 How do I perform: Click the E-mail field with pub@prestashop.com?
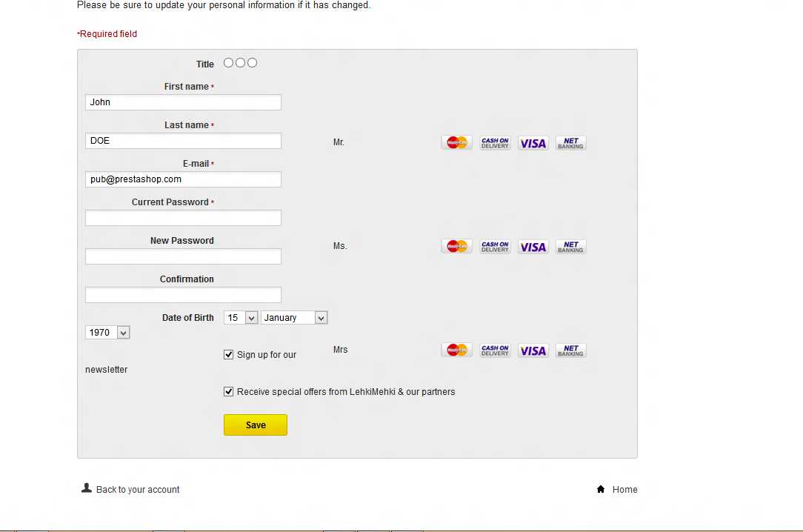pos(183,179)
